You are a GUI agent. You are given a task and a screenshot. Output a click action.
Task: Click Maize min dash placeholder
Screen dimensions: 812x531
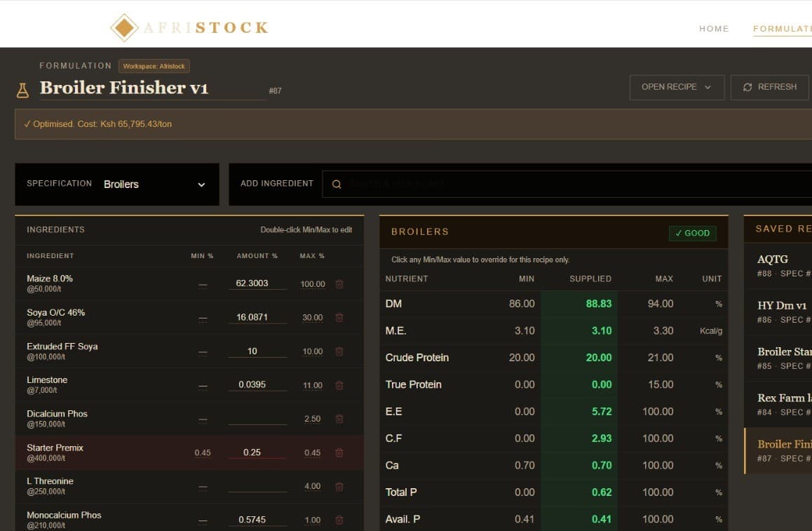203,284
